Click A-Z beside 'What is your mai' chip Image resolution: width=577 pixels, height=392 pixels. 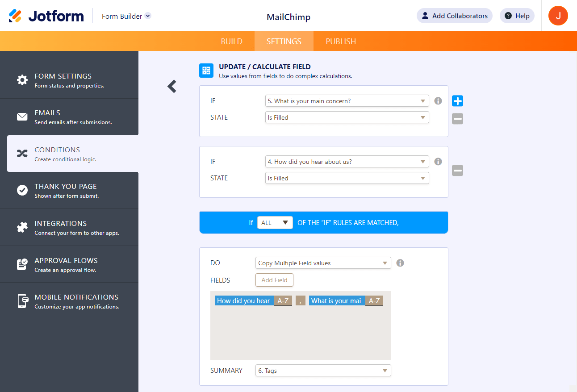(374, 301)
